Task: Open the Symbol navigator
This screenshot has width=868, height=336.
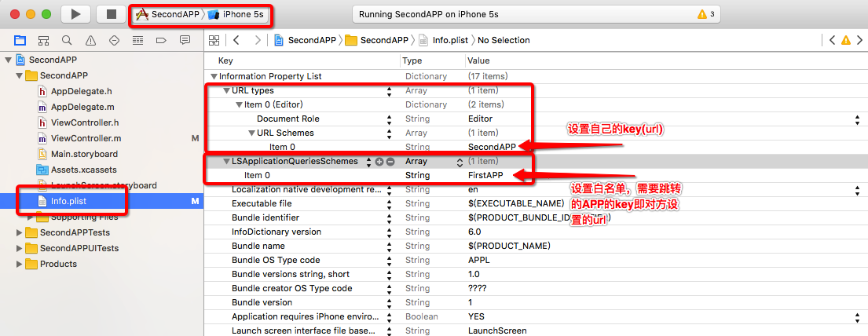Action: (x=44, y=40)
